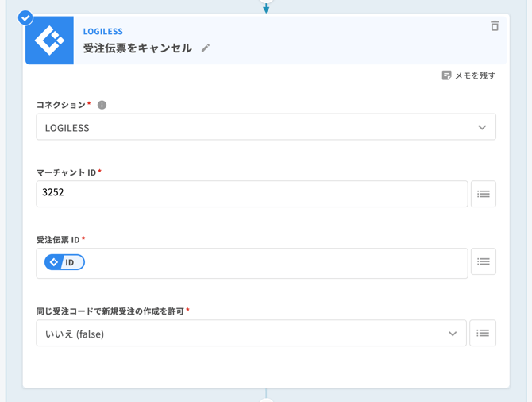Click the chevron in the 新規受注の作成を許可 selector
The height and width of the screenshot is (402, 532).
[x=453, y=334]
